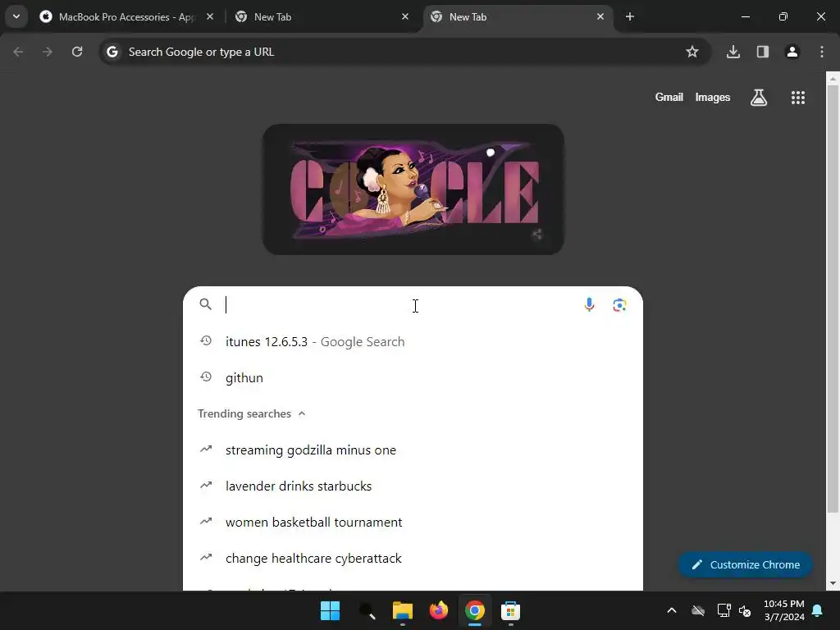Open Windows taskbar search
Viewport: 840px width, 630px height.
[x=367, y=610]
